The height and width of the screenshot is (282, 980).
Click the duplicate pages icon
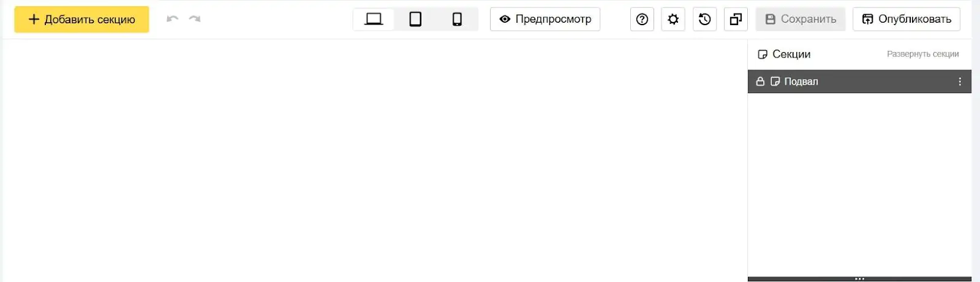click(736, 19)
